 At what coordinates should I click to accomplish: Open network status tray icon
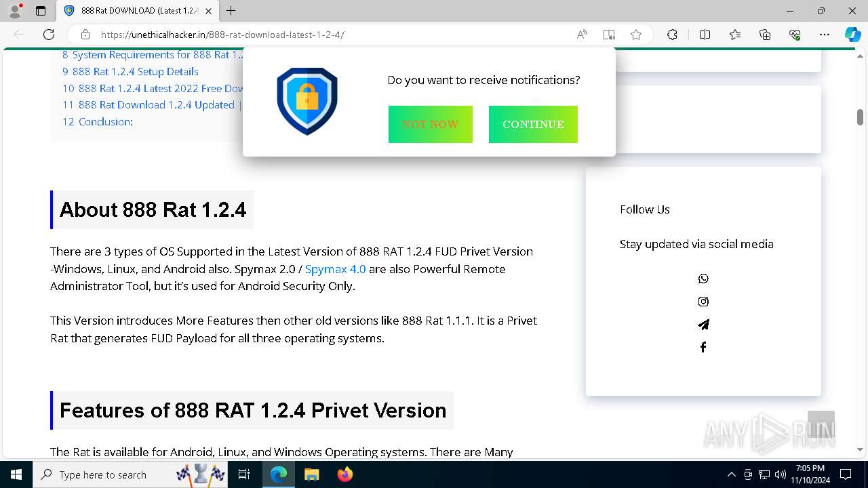coord(764,474)
